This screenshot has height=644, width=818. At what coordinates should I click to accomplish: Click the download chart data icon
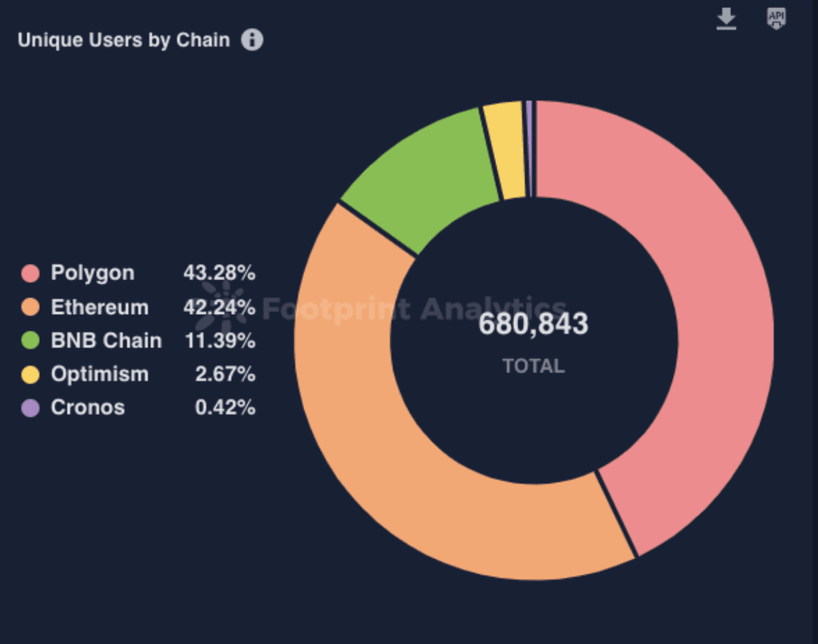pyautogui.click(x=726, y=19)
